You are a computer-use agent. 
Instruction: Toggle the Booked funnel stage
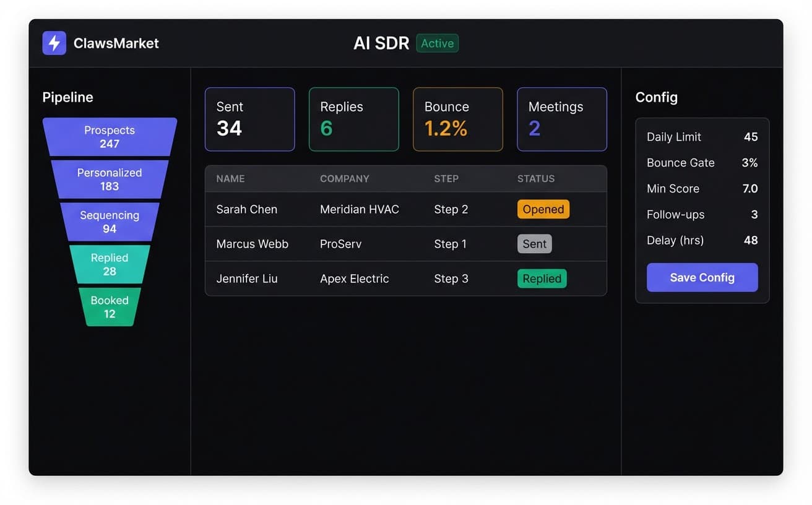pos(110,307)
